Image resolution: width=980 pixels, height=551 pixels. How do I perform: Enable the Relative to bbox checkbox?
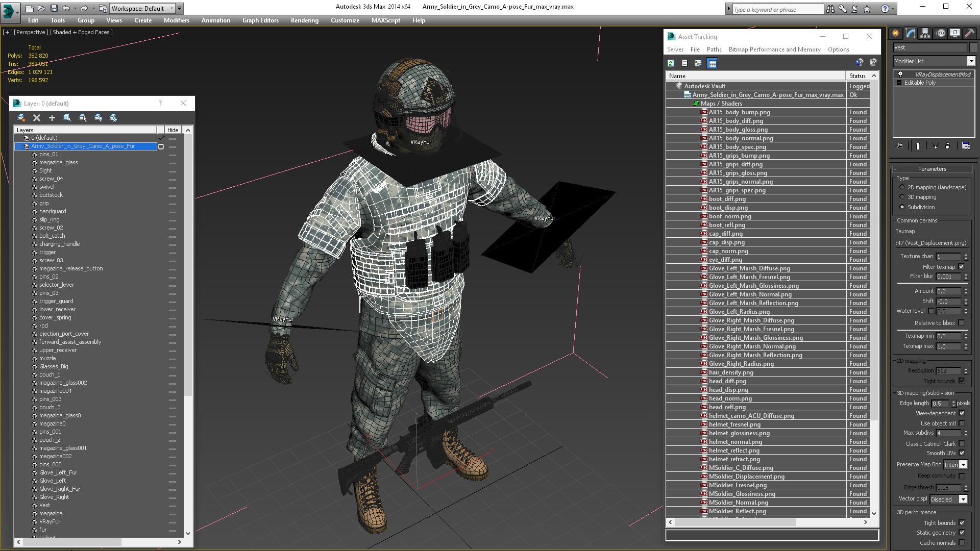962,323
